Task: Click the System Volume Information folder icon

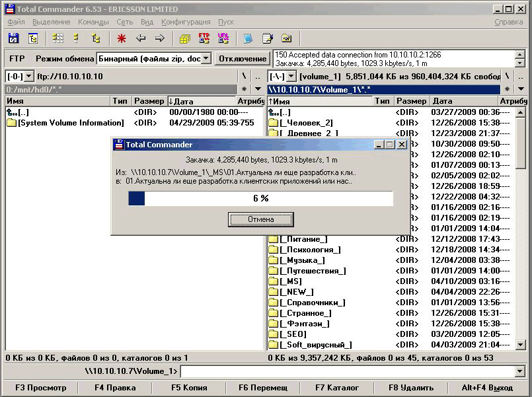Action: (12, 123)
